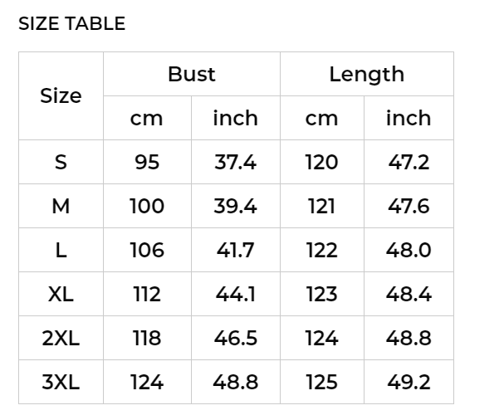This screenshot has height=420, width=504.
Task: Select the 124 cm length cell for 2XL
Action: point(321,338)
